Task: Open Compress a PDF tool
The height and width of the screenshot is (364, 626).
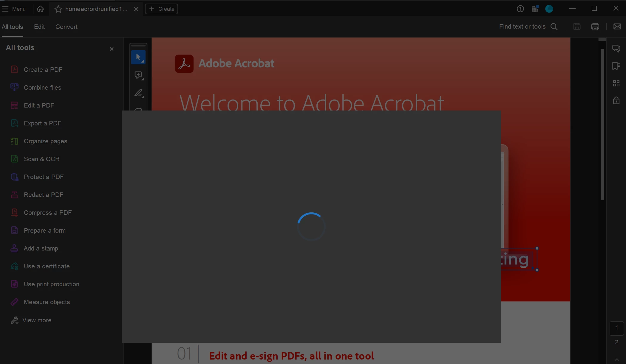Action: (47, 213)
